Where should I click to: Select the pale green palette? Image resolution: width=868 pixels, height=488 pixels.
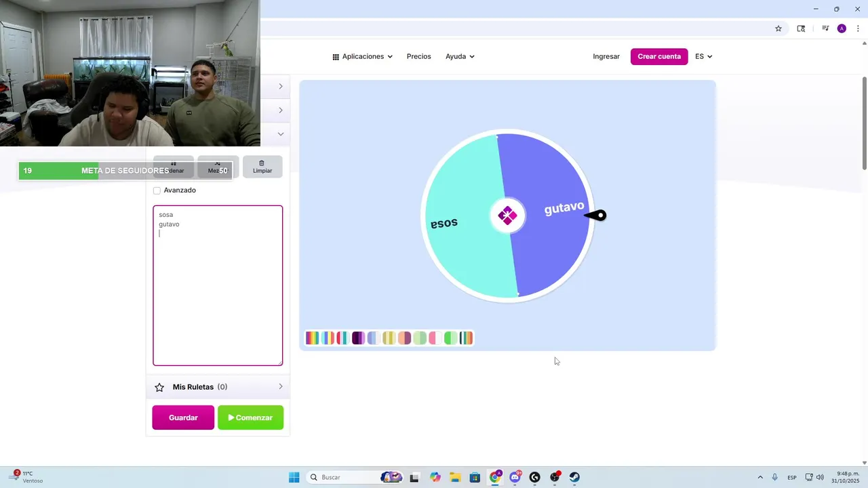420,338
